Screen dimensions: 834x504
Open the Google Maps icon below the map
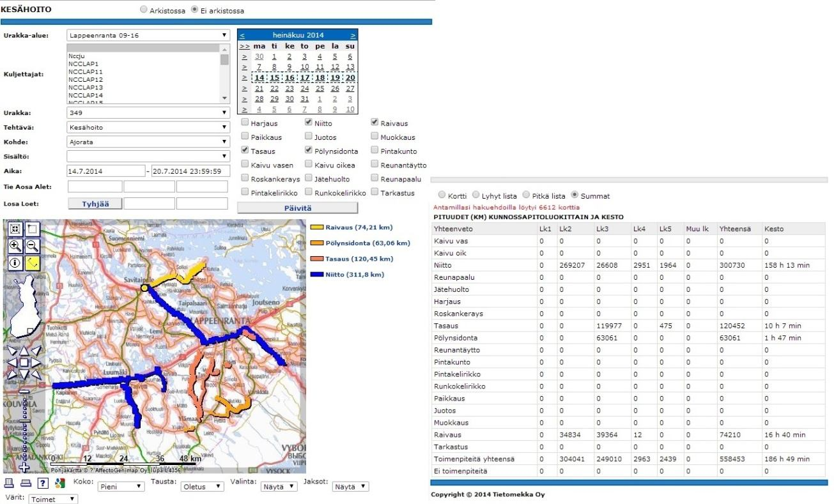(x=59, y=483)
